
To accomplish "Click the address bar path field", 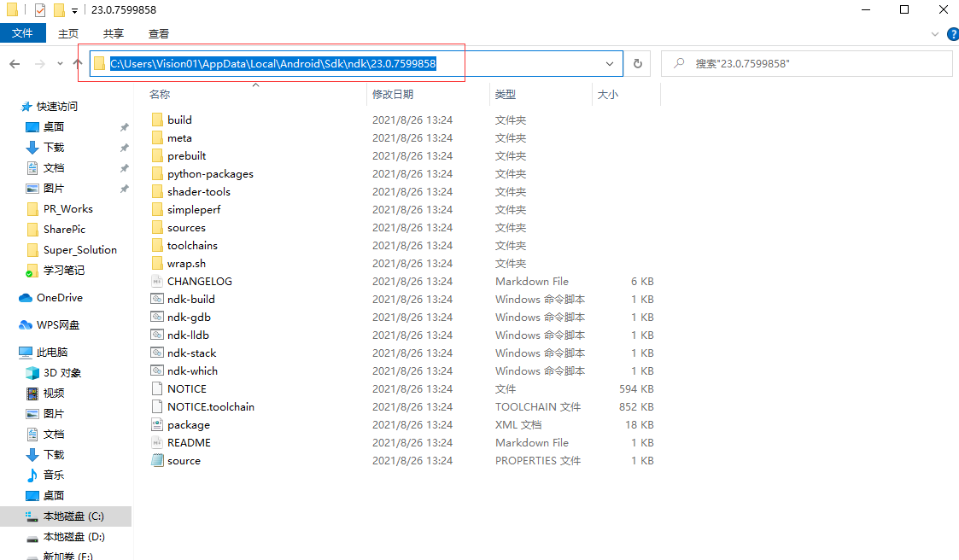I will [356, 63].
